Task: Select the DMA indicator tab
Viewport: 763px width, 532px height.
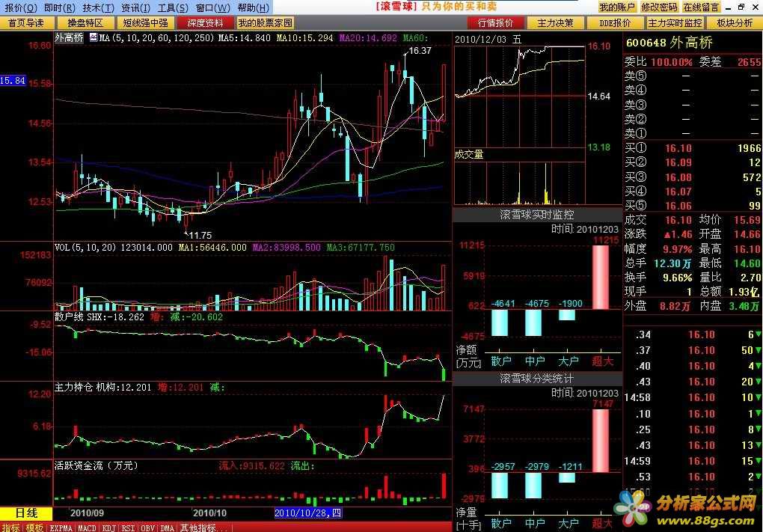Action: point(168,528)
